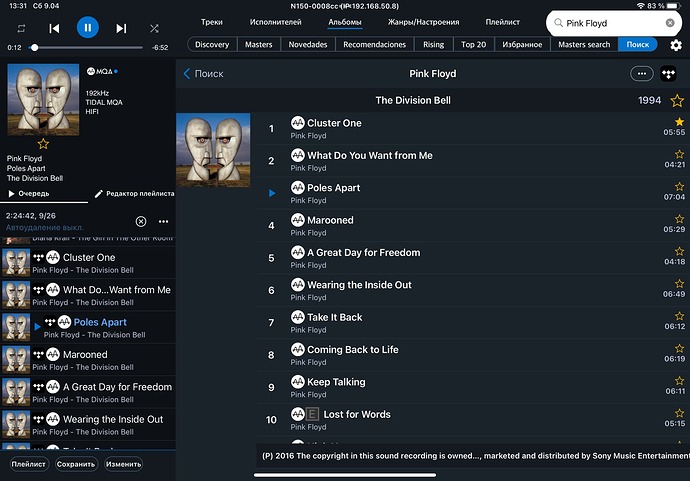
Task: Click the Pink Floyd search field
Action: click(x=614, y=23)
